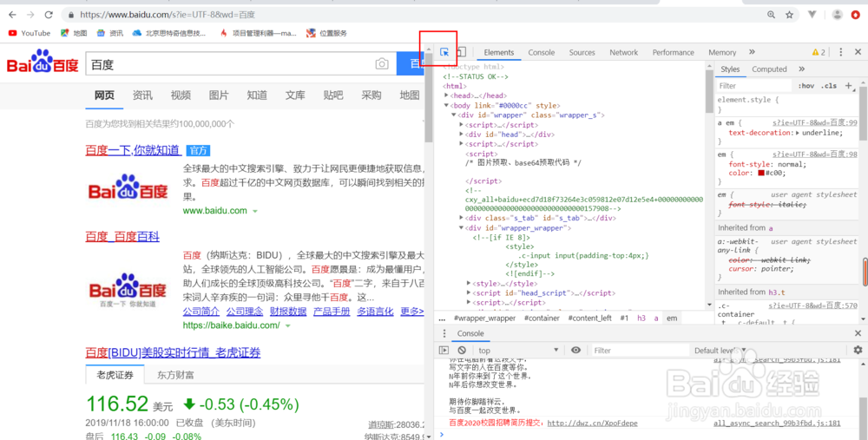This screenshot has height=440, width=868.
Task: Open the 百度一下,你就知道 result link
Action: 133,150
